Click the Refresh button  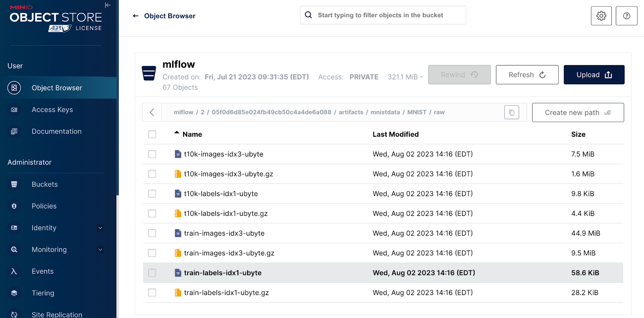527,75
